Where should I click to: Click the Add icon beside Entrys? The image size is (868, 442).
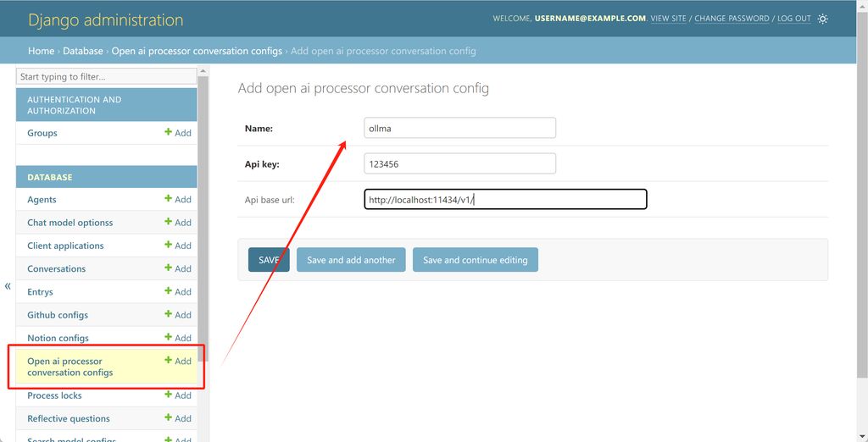click(x=178, y=292)
